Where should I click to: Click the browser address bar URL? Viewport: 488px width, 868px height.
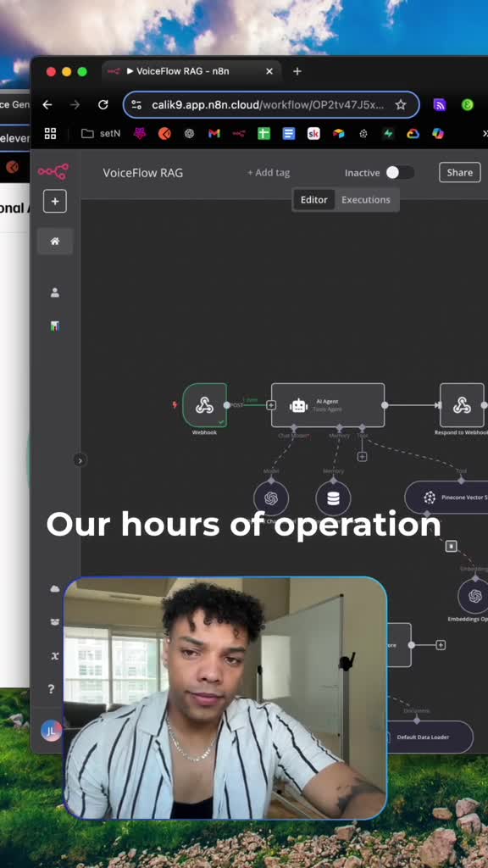point(268,104)
